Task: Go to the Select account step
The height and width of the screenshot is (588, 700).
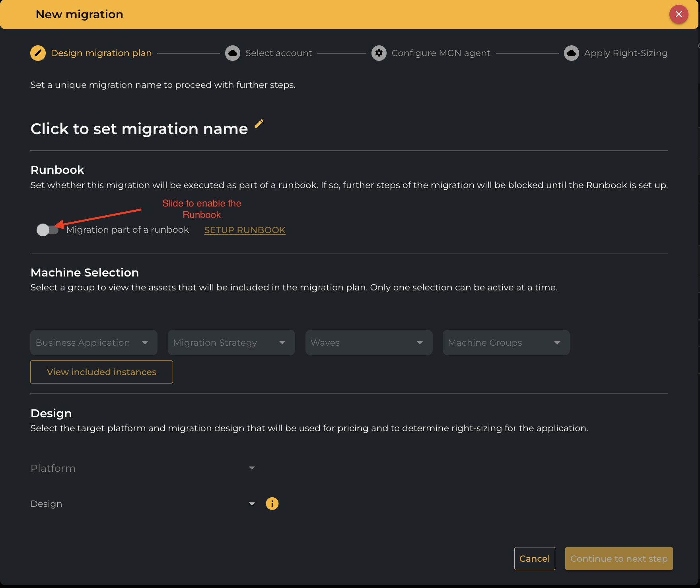Action: pos(278,53)
